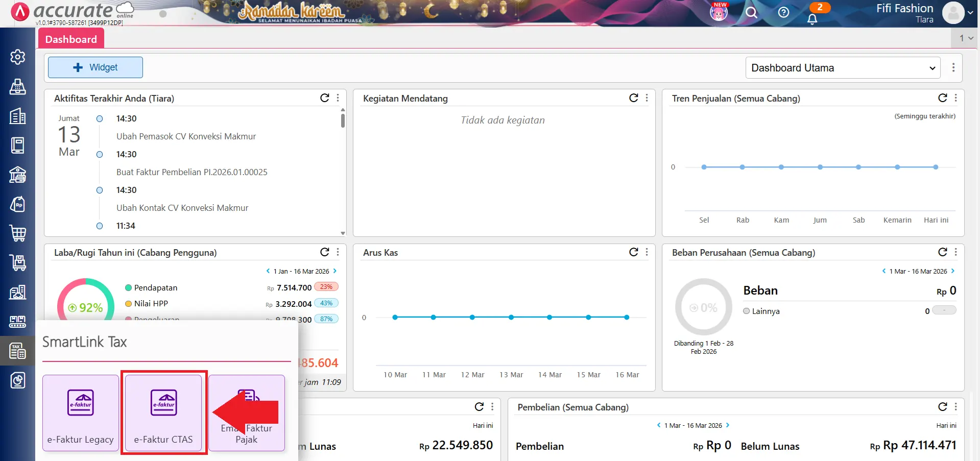Open the SmartLink Tax sidebar icon
This screenshot has width=980, height=461.
click(x=18, y=351)
